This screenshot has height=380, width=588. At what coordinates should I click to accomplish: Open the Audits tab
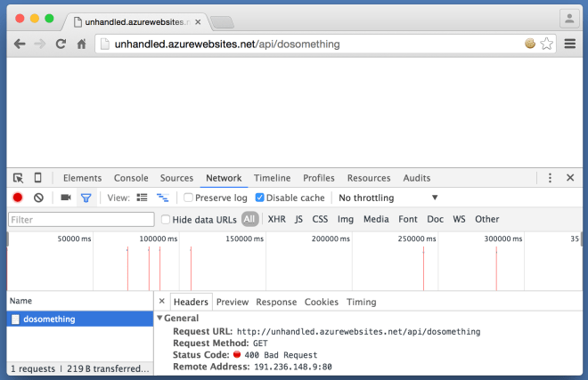coord(417,178)
